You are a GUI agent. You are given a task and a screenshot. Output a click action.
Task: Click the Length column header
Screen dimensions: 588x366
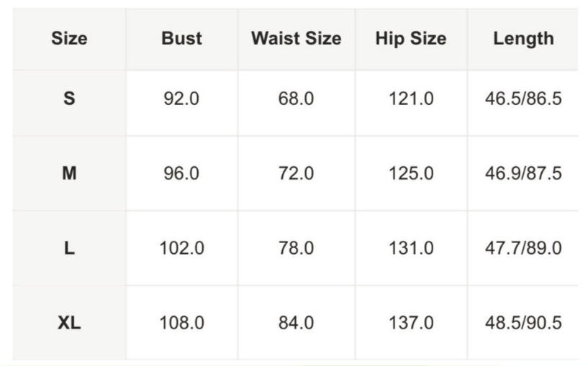(x=523, y=39)
